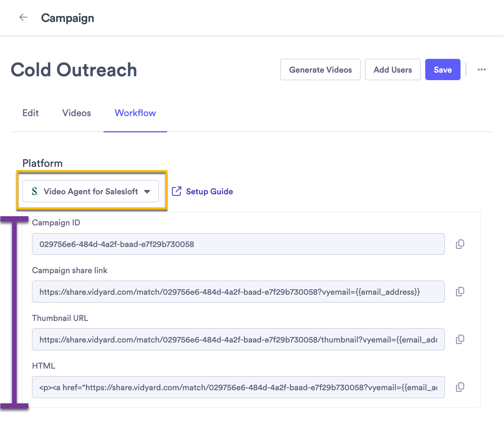The height and width of the screenshot is (437, 504).
Task: Copy the Campaign ID to clipboard
Action: pos(460,244)
